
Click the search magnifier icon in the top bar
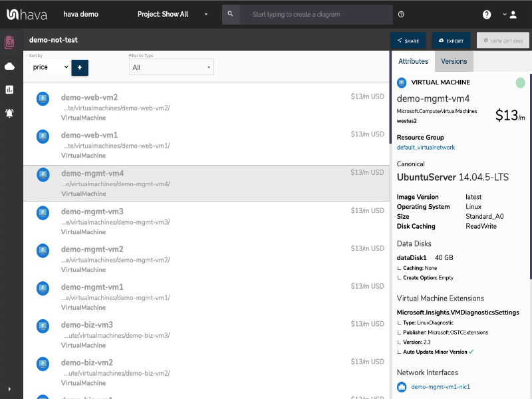(231, 13)
